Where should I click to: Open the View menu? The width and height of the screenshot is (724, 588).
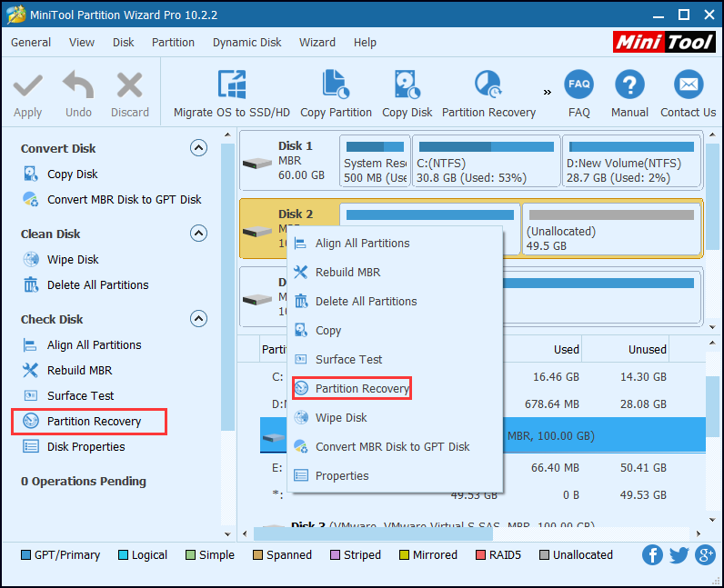(82, 43)
